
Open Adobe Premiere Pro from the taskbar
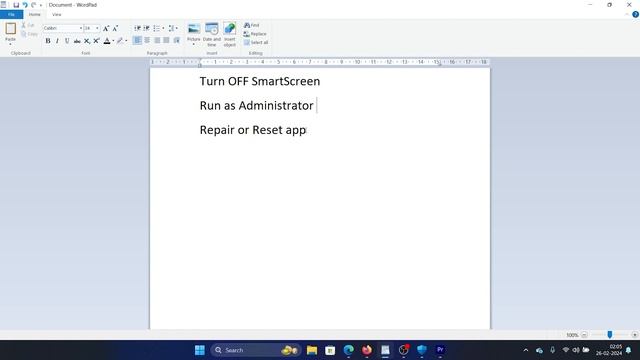click(x=440, y=350)
